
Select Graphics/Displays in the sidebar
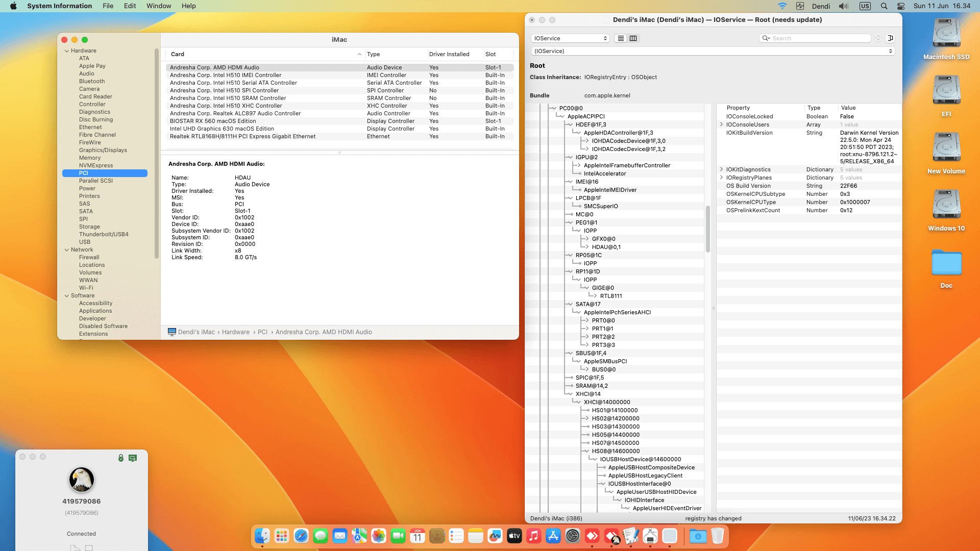(x=103, y=150)
